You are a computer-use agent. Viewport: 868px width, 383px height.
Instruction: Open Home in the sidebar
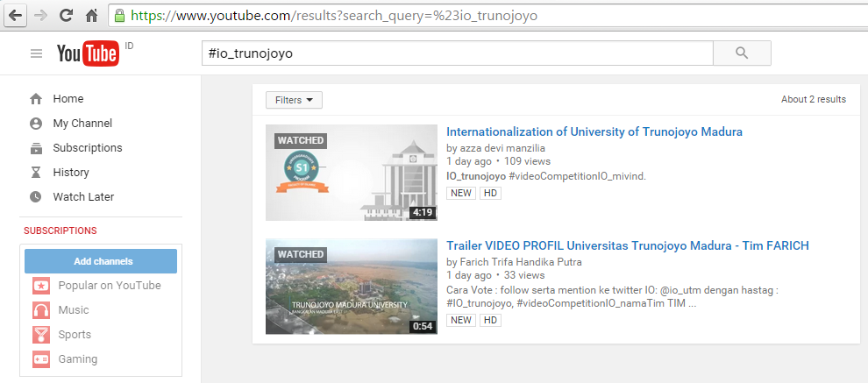[68, 99]
